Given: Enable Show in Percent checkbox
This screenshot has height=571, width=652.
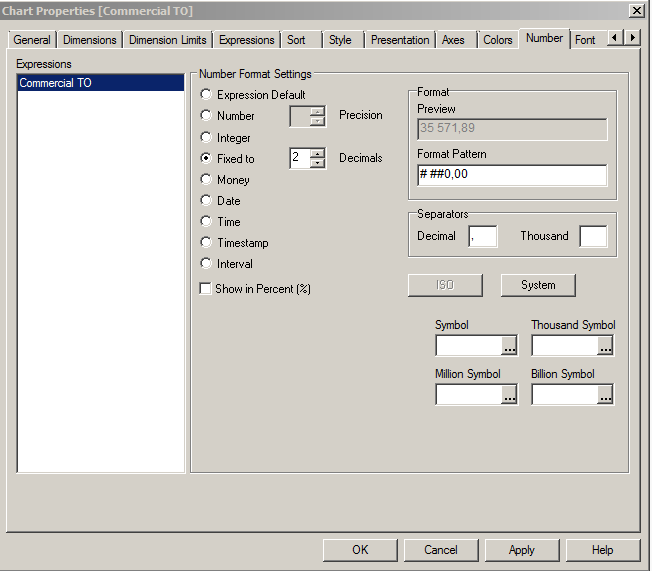Looking at the screenshot, I should pos(206,289).
